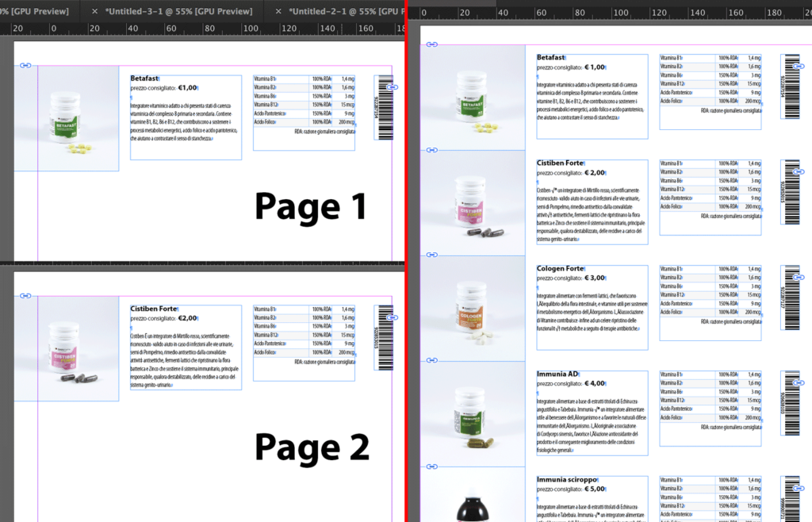Click "Vitamina B6" in Cologen Forte table
Screen dimensions: 812x522
click(671, 286)
